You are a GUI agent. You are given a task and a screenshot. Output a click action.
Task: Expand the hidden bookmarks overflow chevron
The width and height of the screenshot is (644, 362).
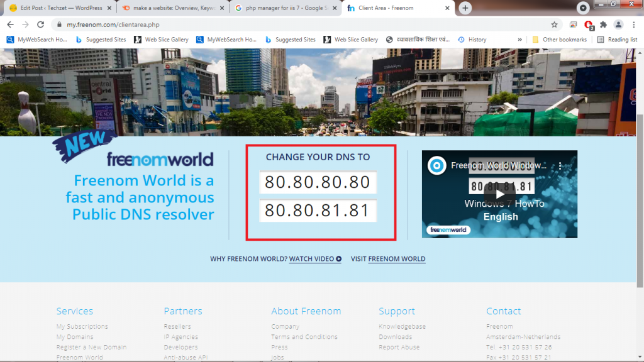pos(519,40)
